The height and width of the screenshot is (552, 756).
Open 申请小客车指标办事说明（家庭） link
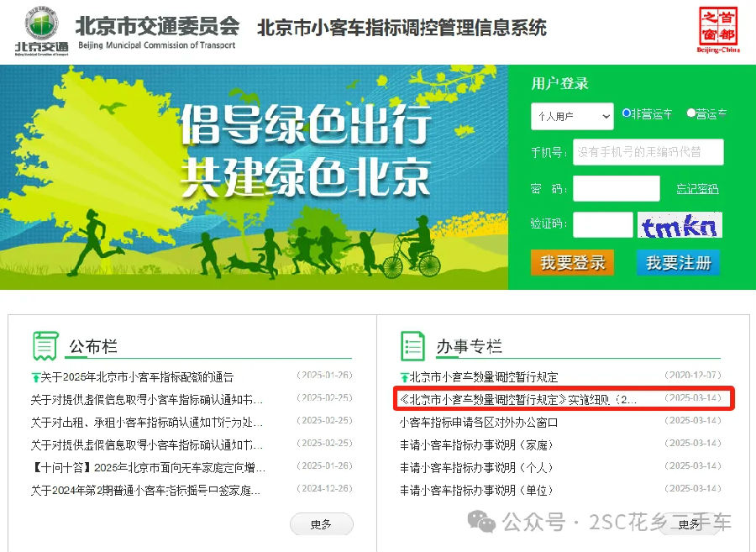point(476,445)
